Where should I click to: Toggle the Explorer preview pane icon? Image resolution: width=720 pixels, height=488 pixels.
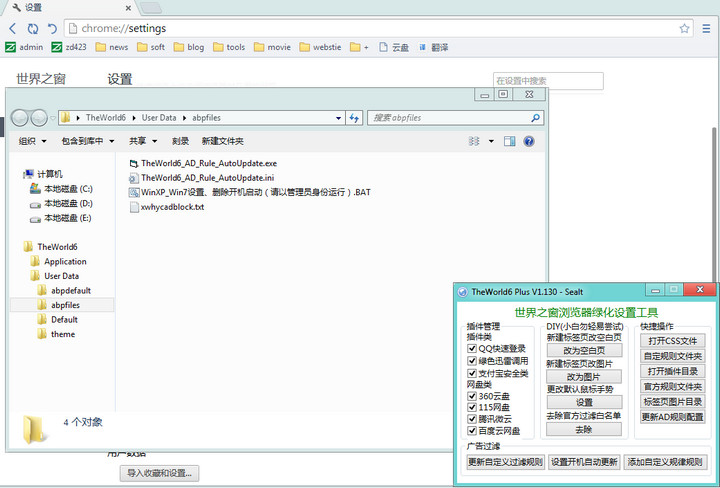[509, 141]
